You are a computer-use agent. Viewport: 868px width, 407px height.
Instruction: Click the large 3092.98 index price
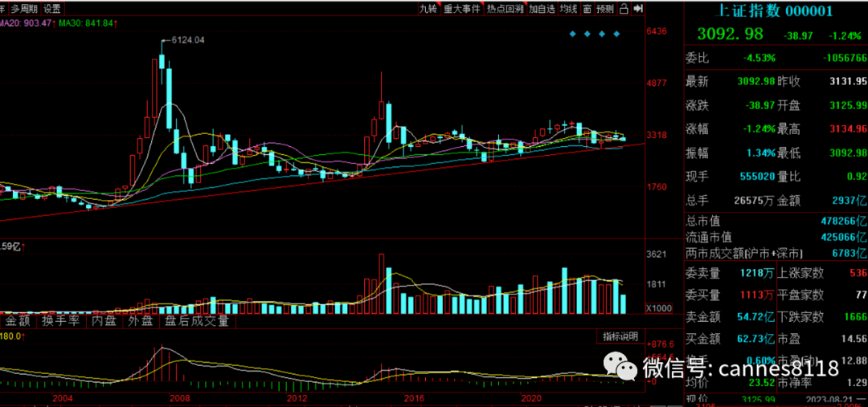(x=730, y=35)
